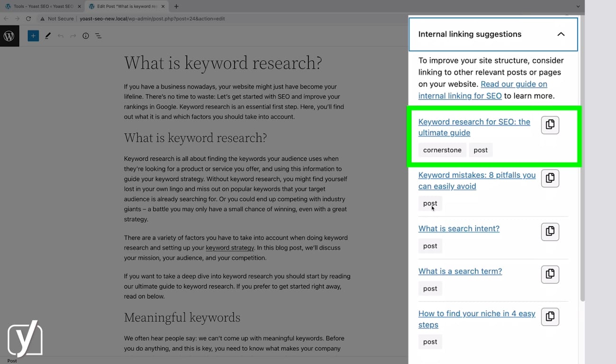Copy link for What is search intent

(x=550, y=231)
